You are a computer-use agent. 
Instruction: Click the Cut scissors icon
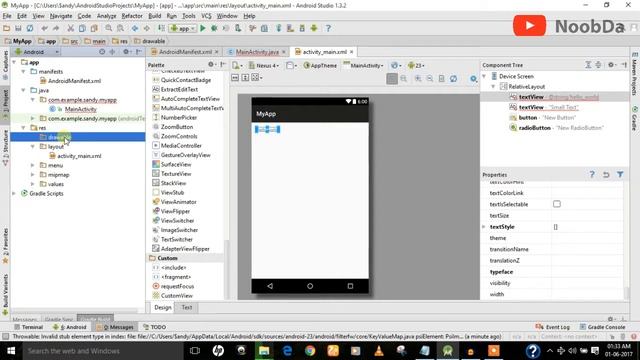coord(70,29)
